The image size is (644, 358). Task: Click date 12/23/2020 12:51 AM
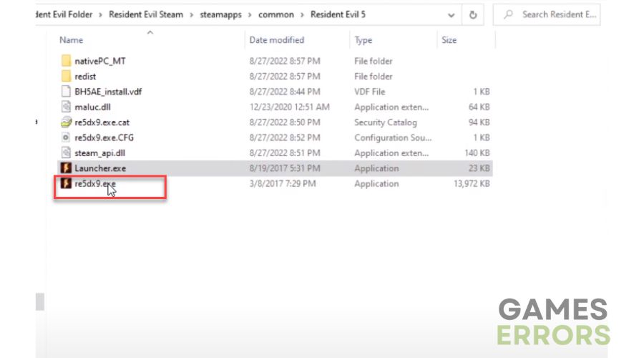click(289, 107)
